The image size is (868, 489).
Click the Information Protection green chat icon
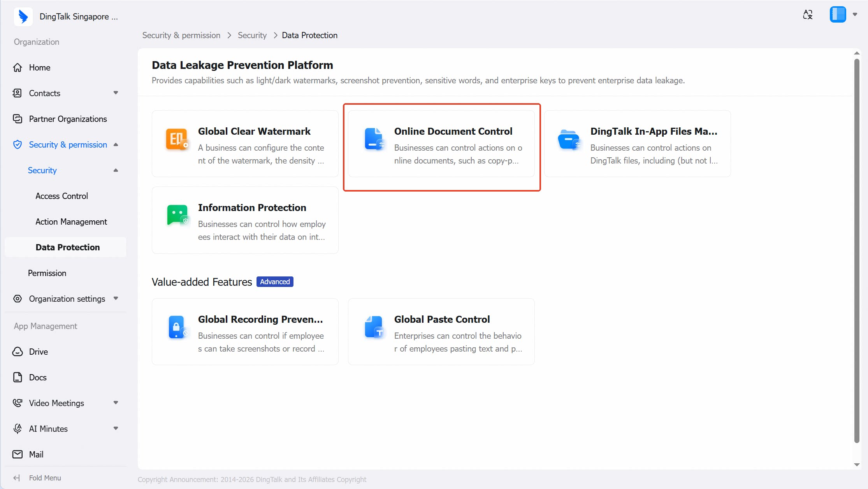click(177, 215)
